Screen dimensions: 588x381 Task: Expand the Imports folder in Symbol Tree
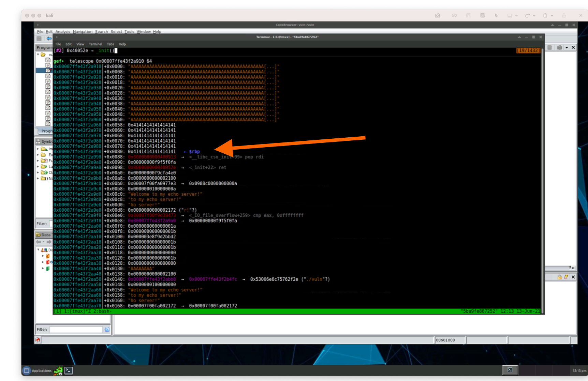point(38,149)
